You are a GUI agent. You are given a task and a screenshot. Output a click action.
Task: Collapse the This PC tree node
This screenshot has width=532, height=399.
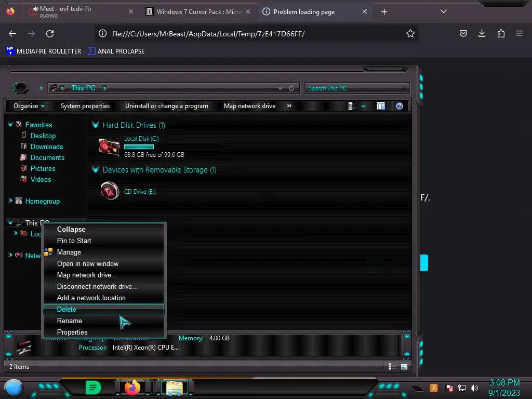(10, 223)
